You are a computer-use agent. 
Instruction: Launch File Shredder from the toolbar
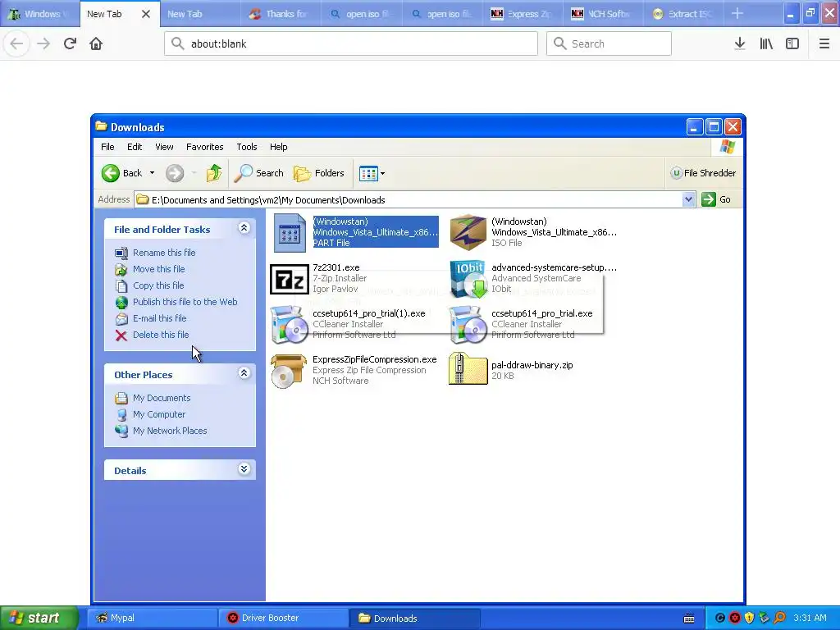(703, 173)
